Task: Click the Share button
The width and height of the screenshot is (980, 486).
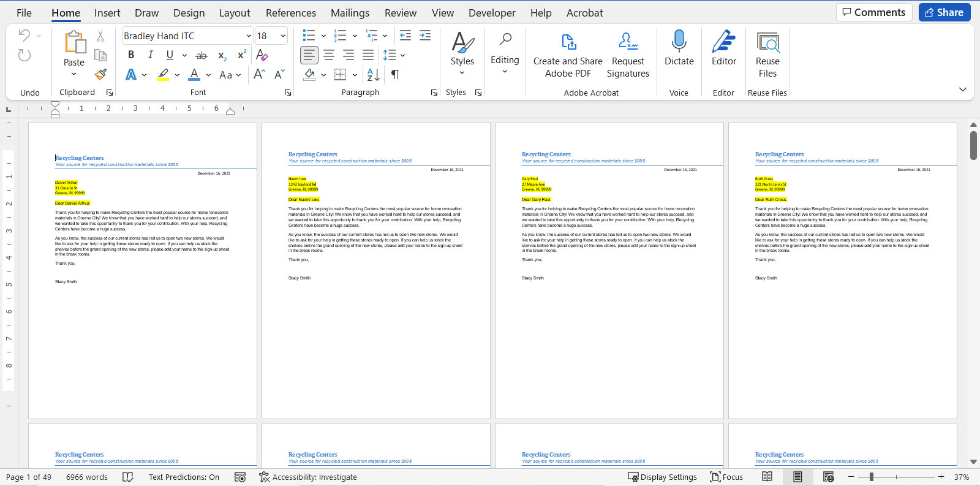Action: coord(944,12)
